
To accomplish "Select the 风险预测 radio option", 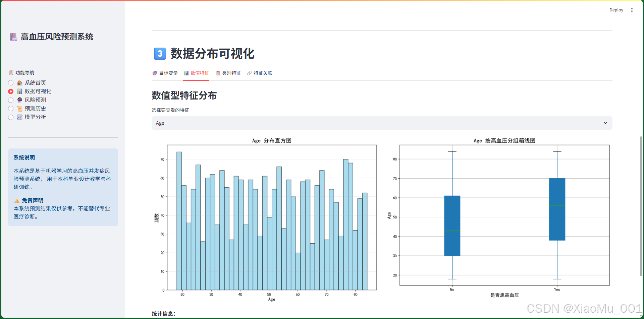I will point(11,100).
